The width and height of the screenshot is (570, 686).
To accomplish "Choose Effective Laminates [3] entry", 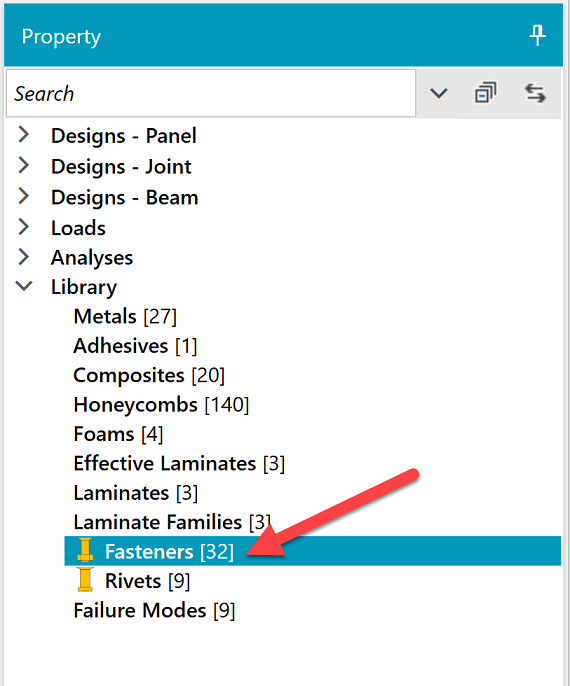I will (x=179, y=463).
